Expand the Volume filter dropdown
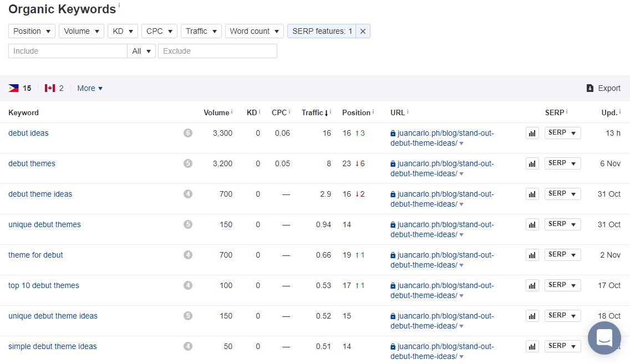The image size is (630, 364). (x=82, y=32)
